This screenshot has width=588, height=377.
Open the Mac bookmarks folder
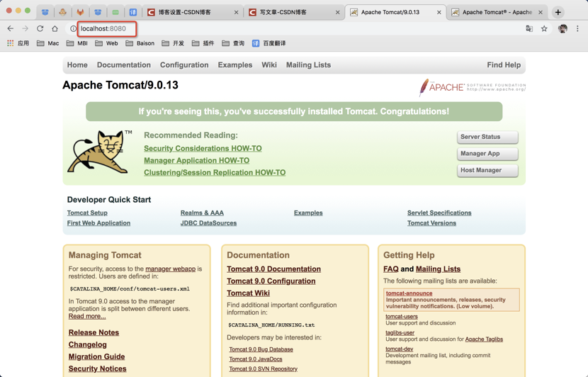(47, 43)
